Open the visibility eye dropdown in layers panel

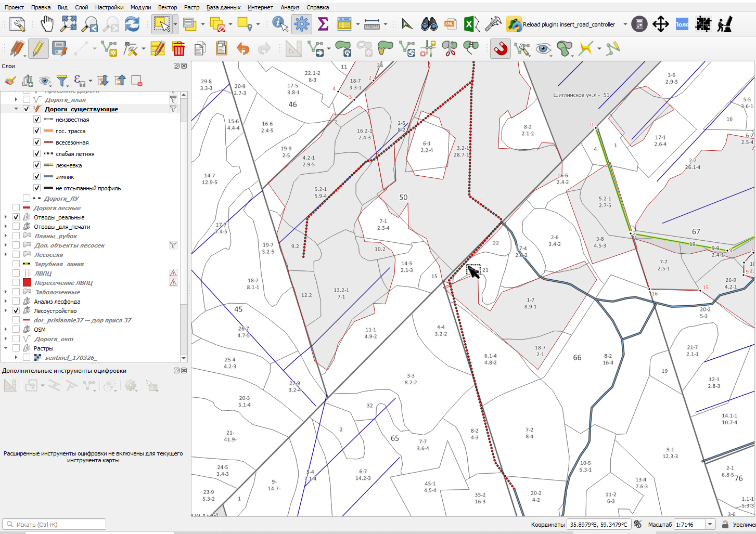pyautogui.click(x=45, y=81)
